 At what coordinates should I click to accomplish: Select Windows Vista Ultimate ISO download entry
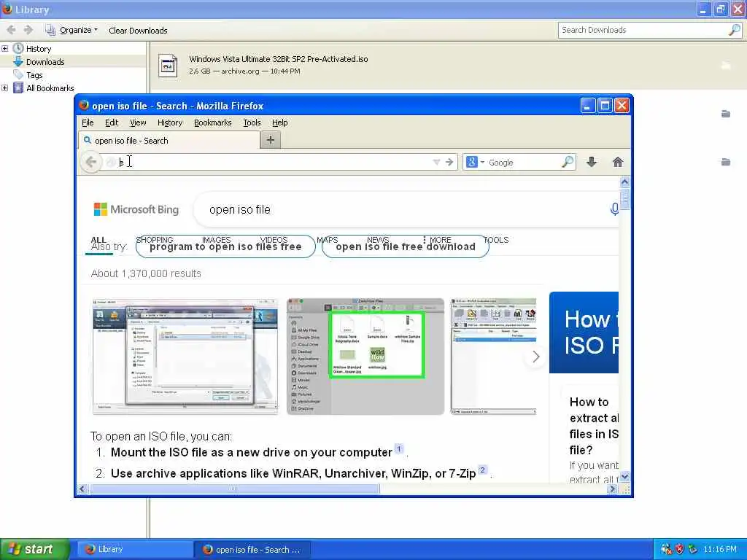coord(448,65)
